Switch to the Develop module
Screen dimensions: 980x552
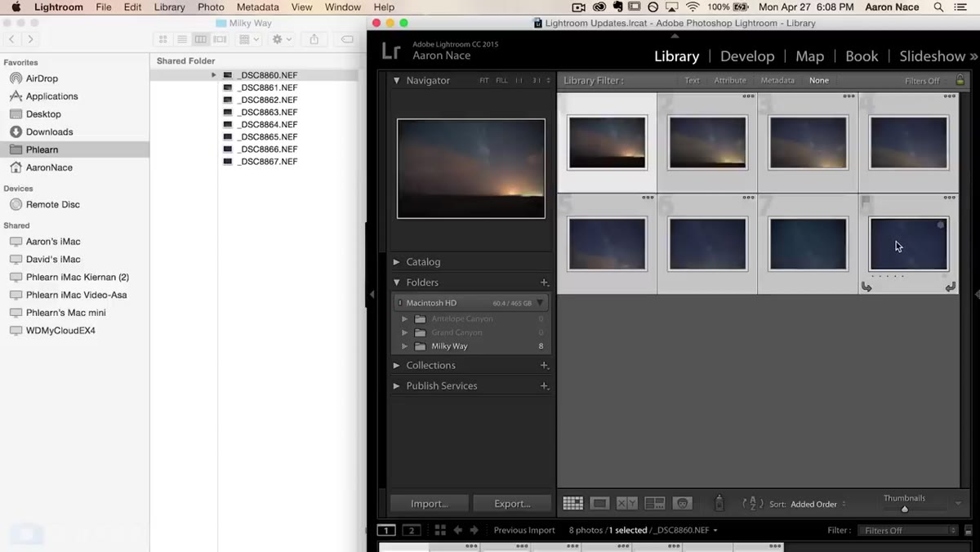pos(747,56)
